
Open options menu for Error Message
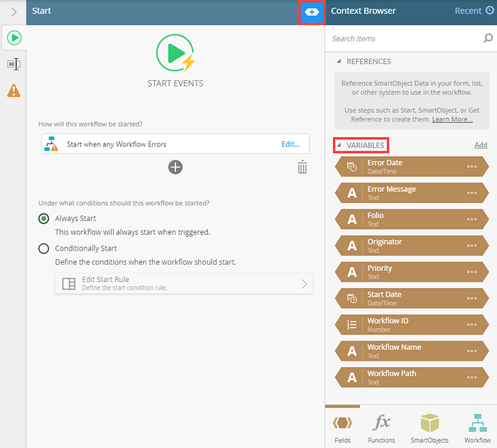click(x=471, y=193)
